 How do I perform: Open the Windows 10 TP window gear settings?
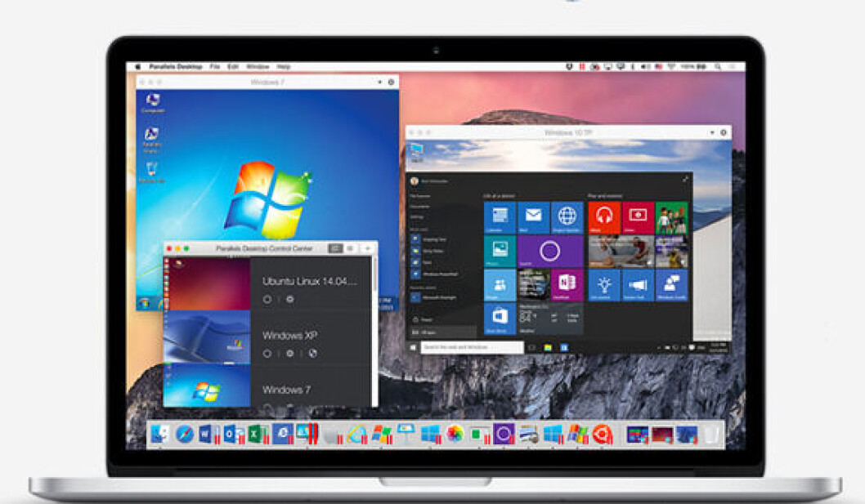pos(724,133)
